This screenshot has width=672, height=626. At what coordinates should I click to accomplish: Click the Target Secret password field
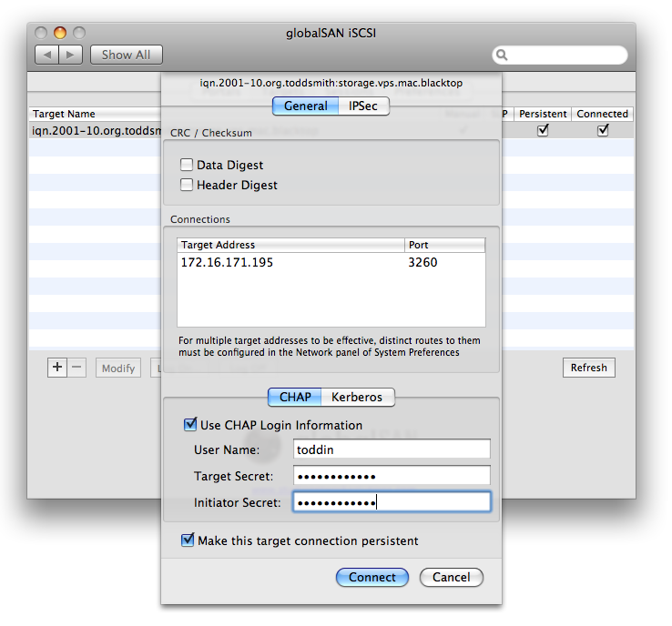tap(392, 476)
